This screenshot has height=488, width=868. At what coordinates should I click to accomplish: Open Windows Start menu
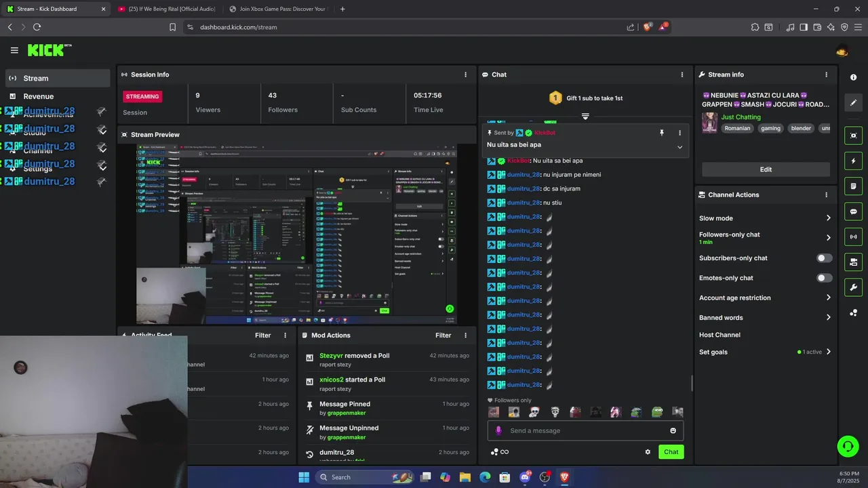[304, 477]
